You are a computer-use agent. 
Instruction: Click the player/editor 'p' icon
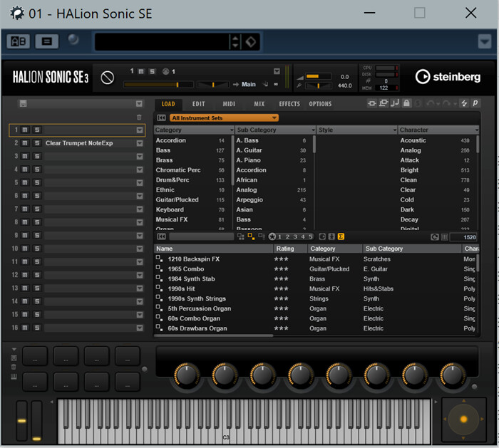coord(475,103)
